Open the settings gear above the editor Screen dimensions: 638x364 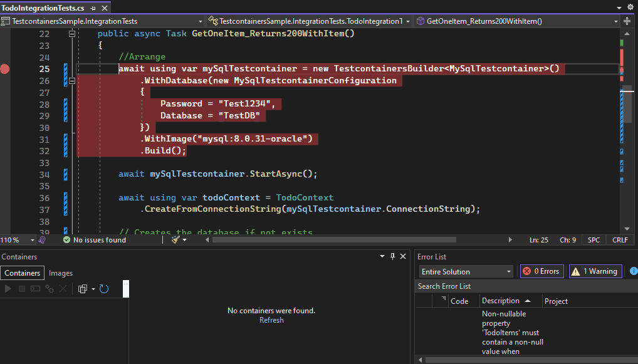pyautogui.click(x=630, y=7)
